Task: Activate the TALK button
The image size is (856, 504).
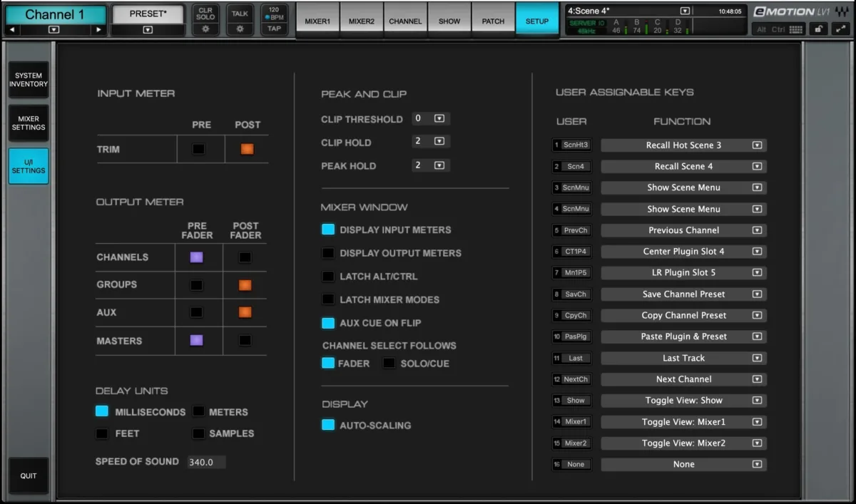Action: (x=240, y=14)
